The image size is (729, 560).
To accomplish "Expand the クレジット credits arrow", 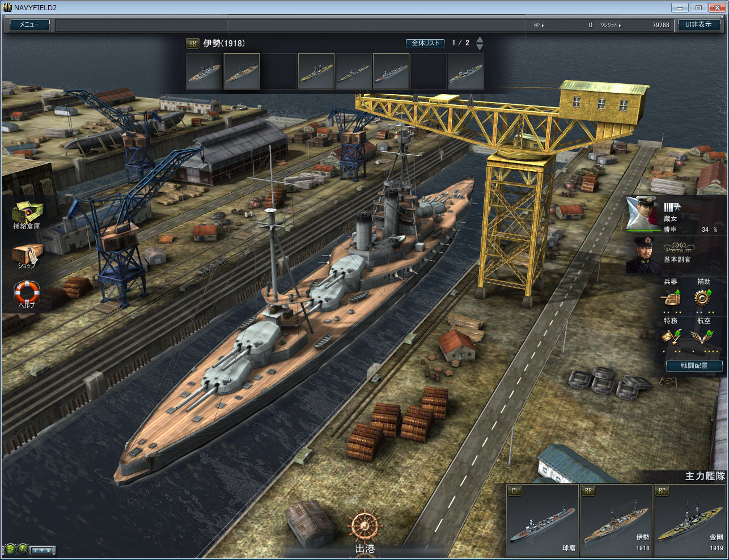I will [620, 25].
